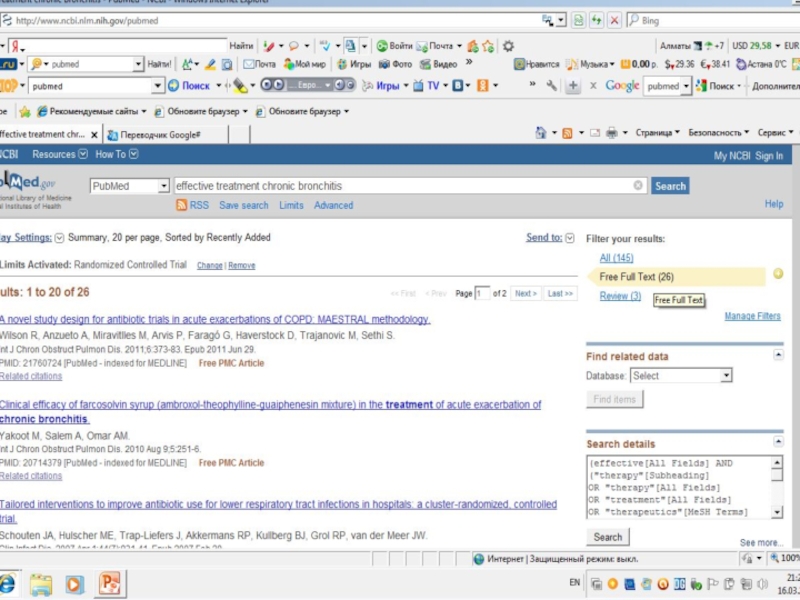Open the Find related data Database dropdown
800x600 pixels.
coord(682,376)
